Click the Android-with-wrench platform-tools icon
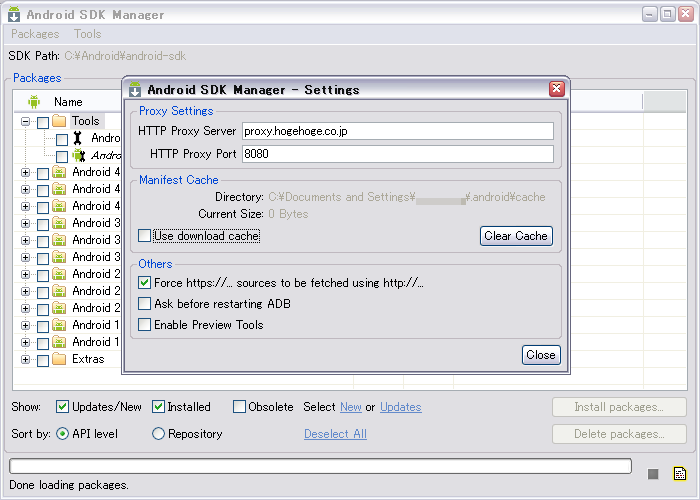This screenshot has width=700, height=500. (x=79, y=155)
